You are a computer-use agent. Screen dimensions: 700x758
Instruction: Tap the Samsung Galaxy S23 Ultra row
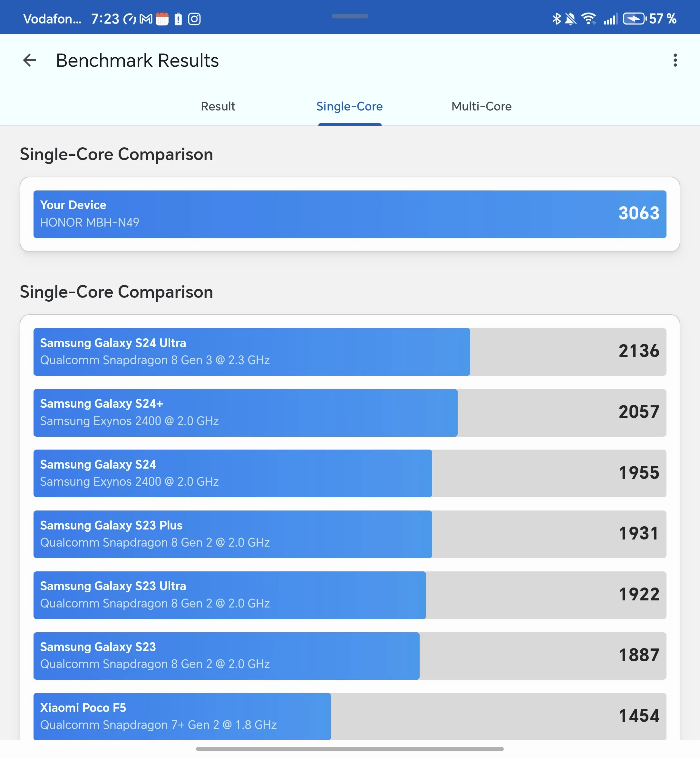349,595
